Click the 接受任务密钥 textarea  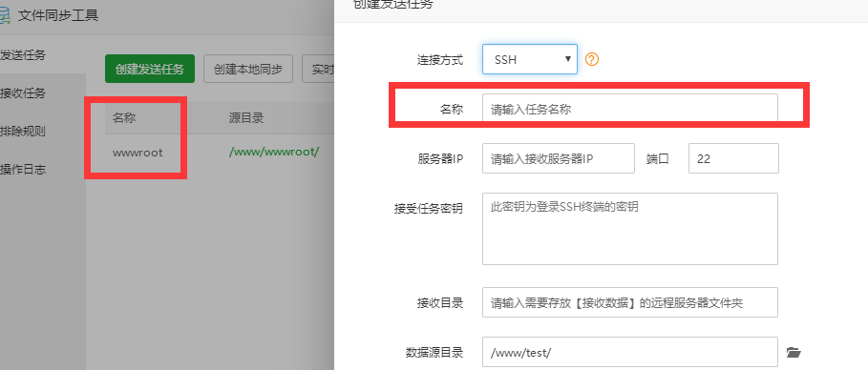pos(630,229)
